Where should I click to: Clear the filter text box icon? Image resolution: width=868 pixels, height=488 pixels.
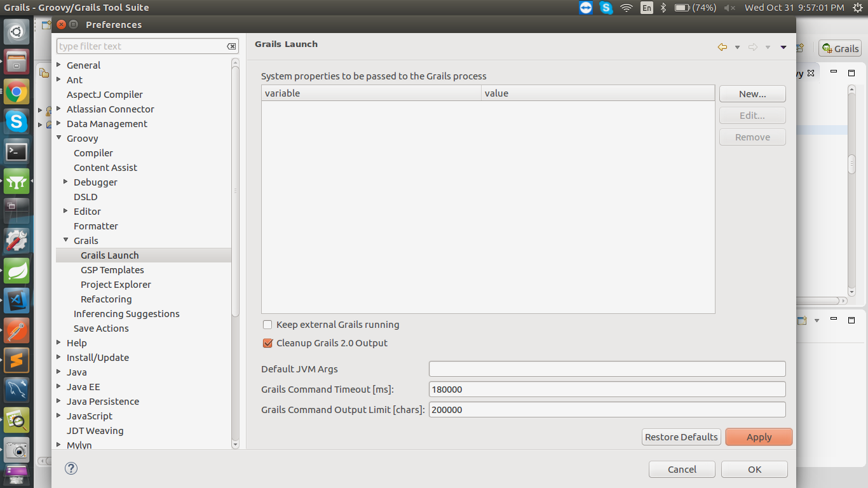tap(232, 46)
